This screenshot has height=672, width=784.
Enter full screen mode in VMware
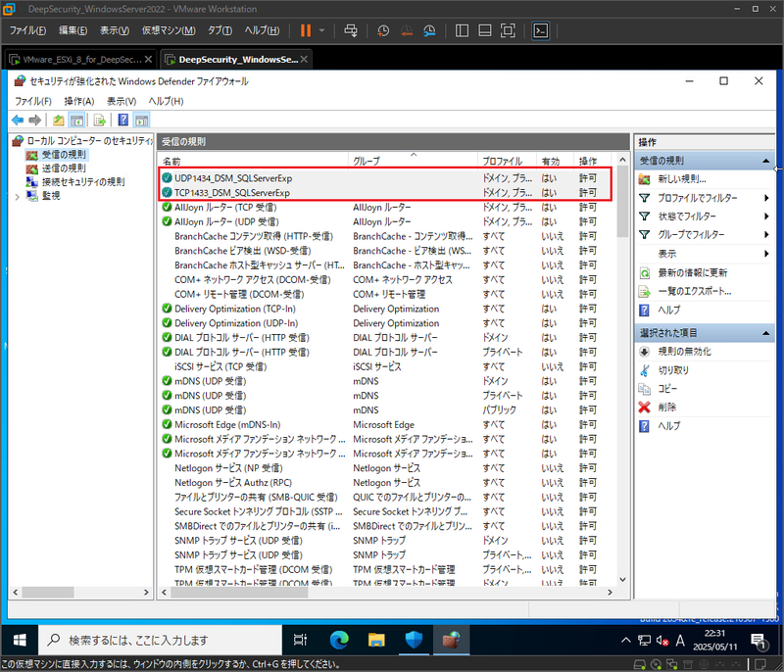508,30
